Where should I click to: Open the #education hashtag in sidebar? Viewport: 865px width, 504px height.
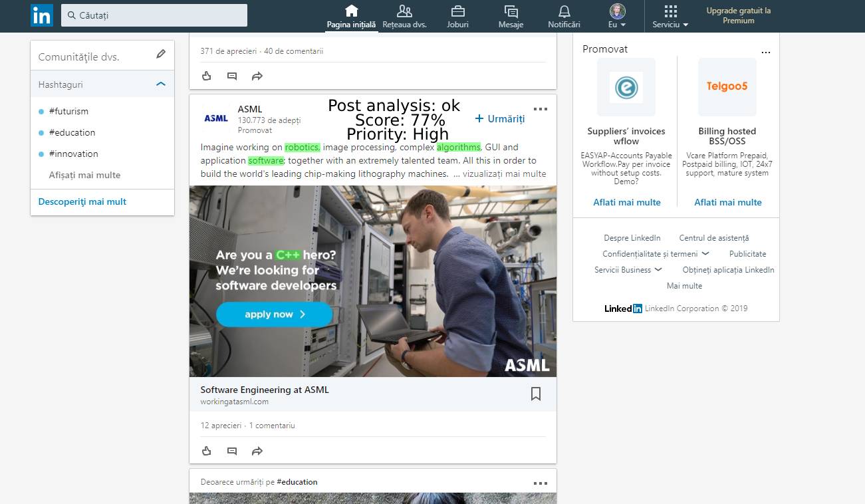coord(72,132)
